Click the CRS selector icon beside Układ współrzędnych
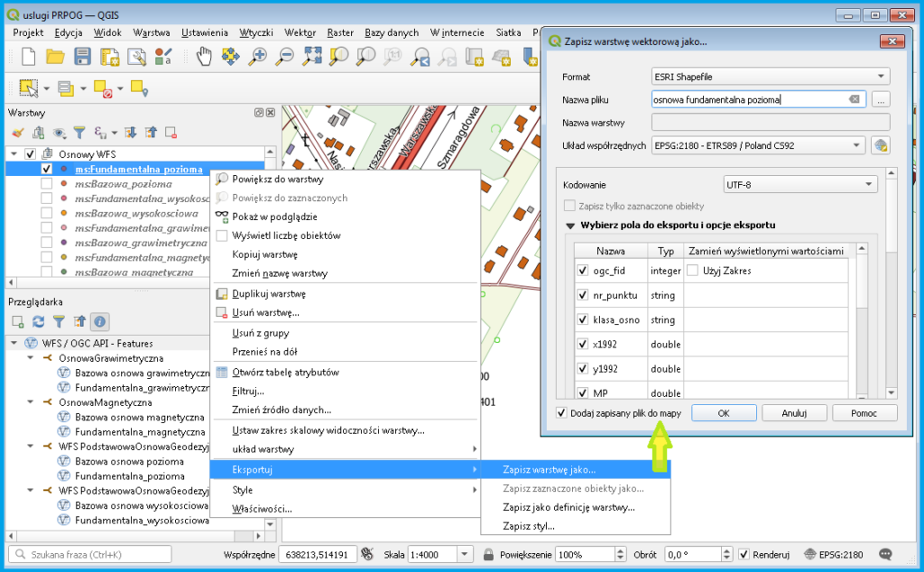This screenshot has height=572, width=924. pos(881,145)
